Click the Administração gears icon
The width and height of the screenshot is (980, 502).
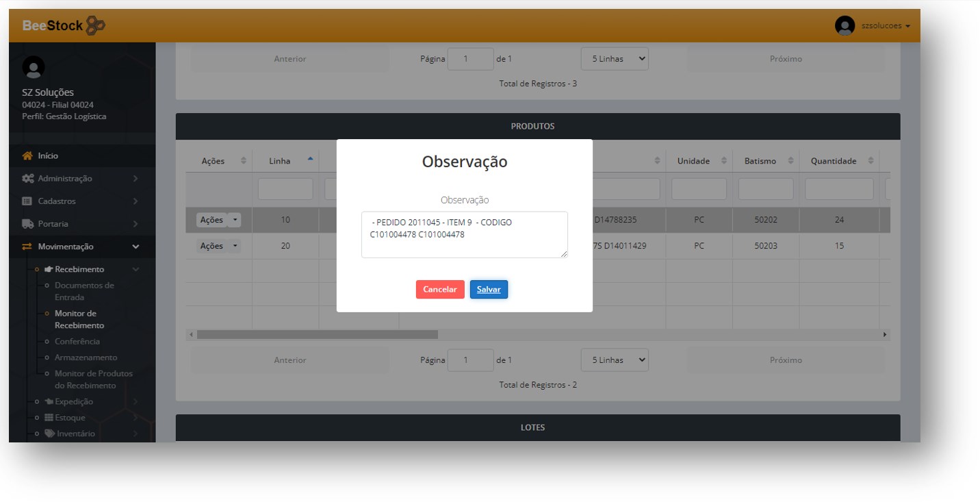[x=27, y=179]
